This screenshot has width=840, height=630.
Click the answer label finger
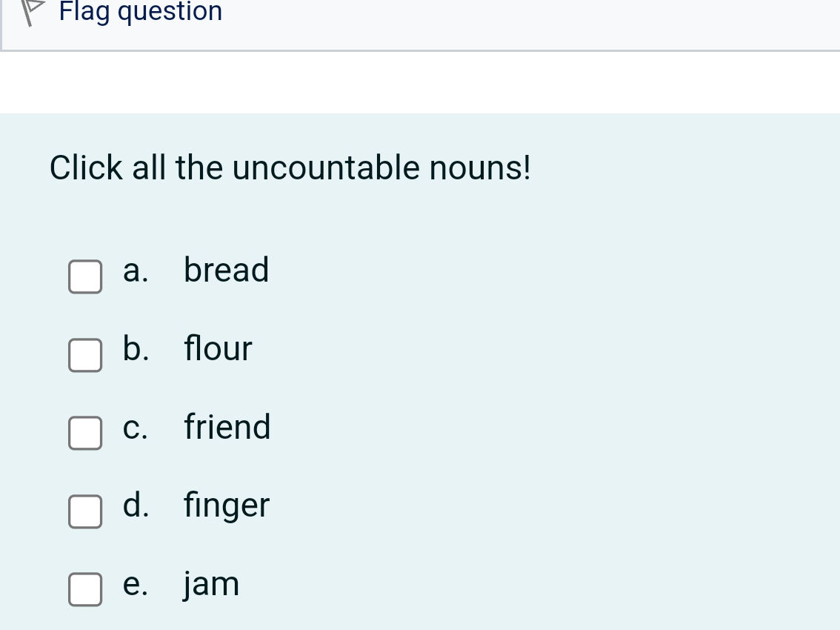(x=226, y=505)
